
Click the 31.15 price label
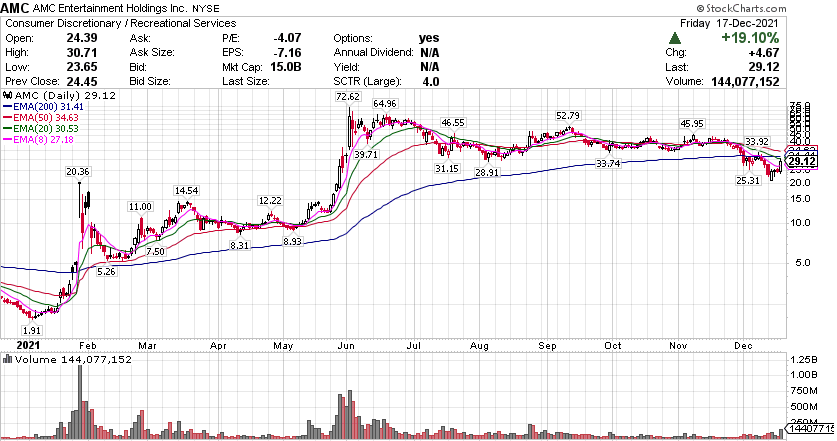click(x=447, y=169)
